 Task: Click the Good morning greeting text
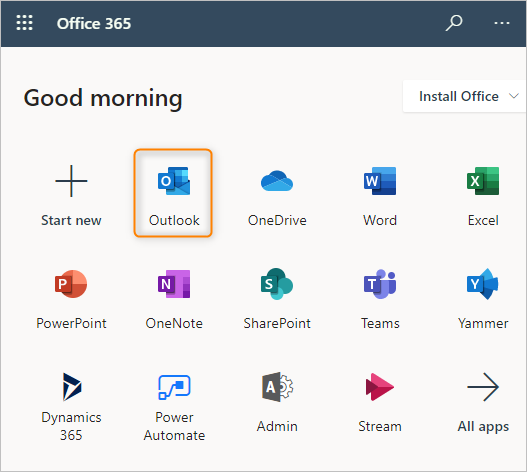103,98
